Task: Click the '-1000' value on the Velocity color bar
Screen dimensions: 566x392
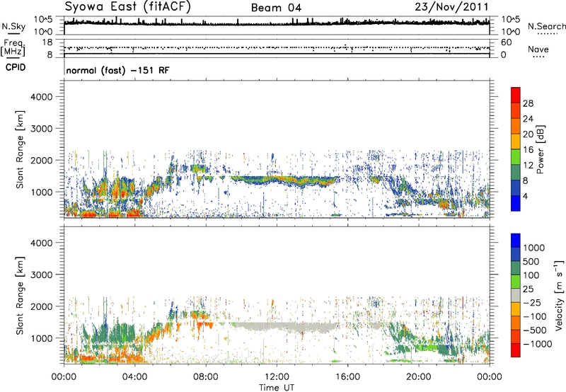Action: [x=537, y=344]
